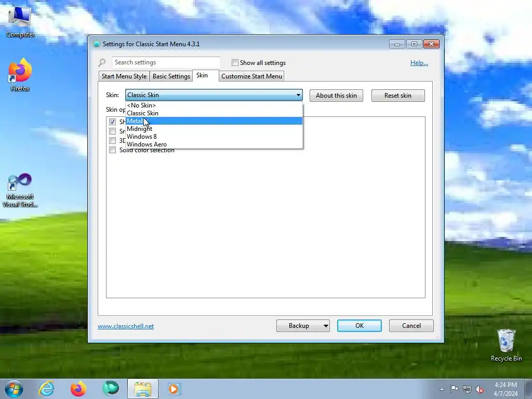Screen dimensions: 532x399
Task: Switch to the Start Menu Style tab
Action: click(x=124, y=76)
